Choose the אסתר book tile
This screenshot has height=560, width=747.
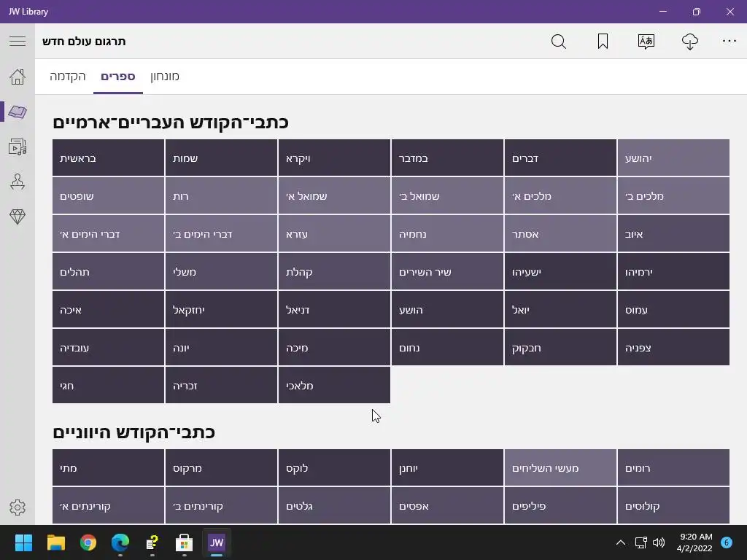tap(560, 233)
